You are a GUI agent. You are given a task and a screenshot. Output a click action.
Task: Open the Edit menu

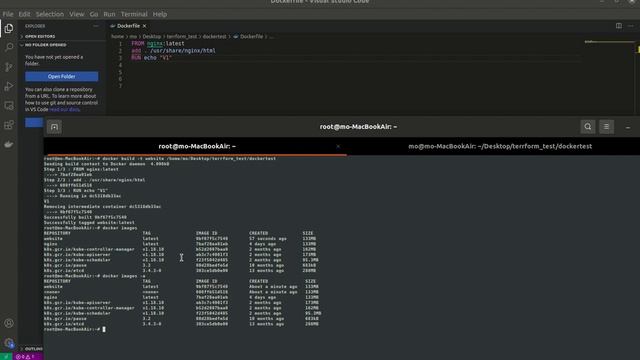click(x=24, y=14)
